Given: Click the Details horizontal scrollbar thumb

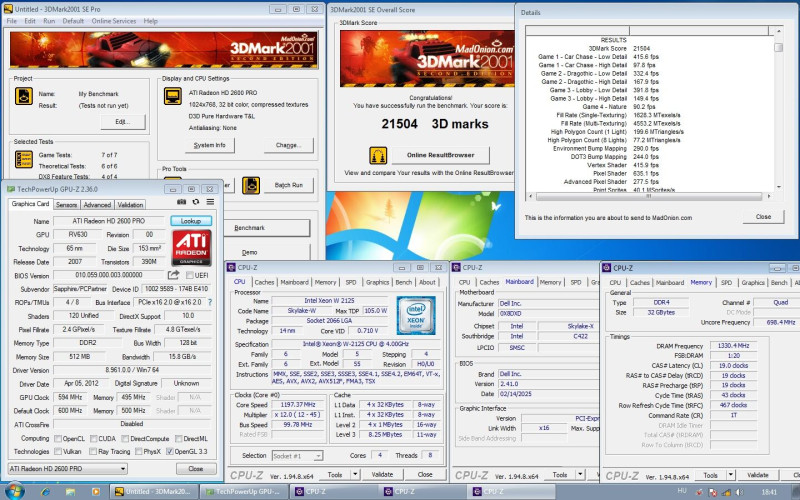Looking at the screenshot, I should pos(649,196).
